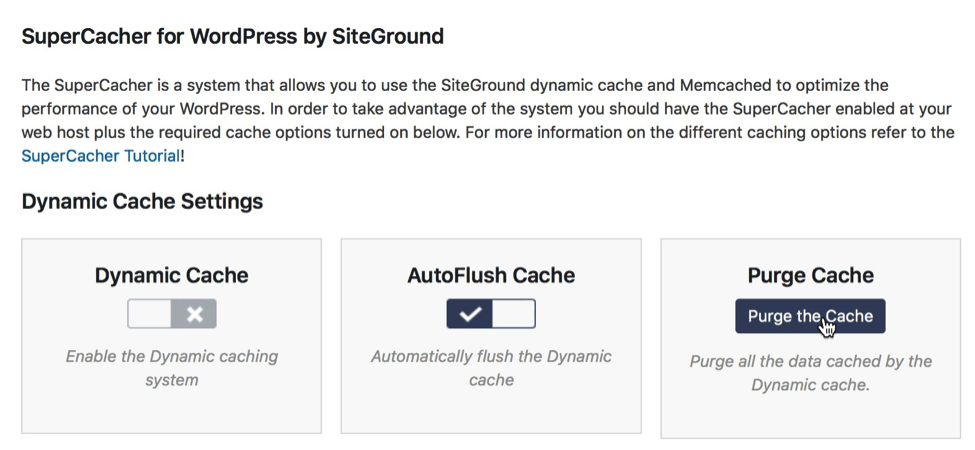
Task: Select the Purge Cache card title
Action: click(x=811, y=275)
